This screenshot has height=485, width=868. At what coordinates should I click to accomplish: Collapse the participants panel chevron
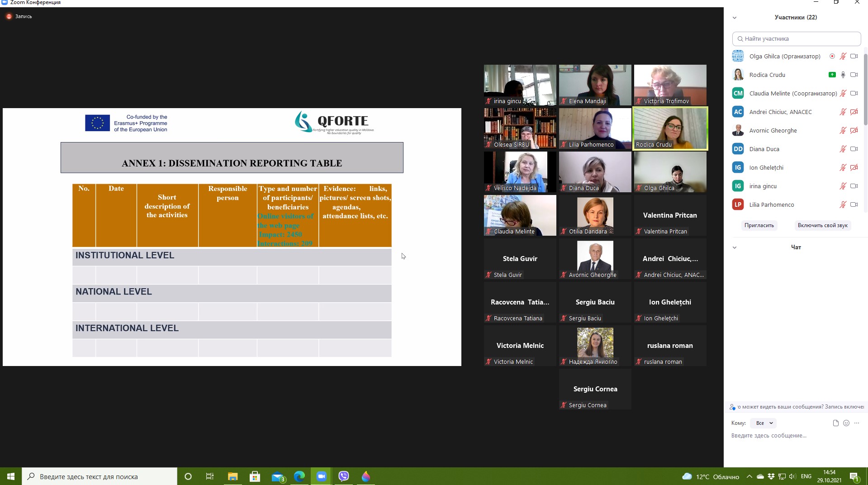[735, 18]
